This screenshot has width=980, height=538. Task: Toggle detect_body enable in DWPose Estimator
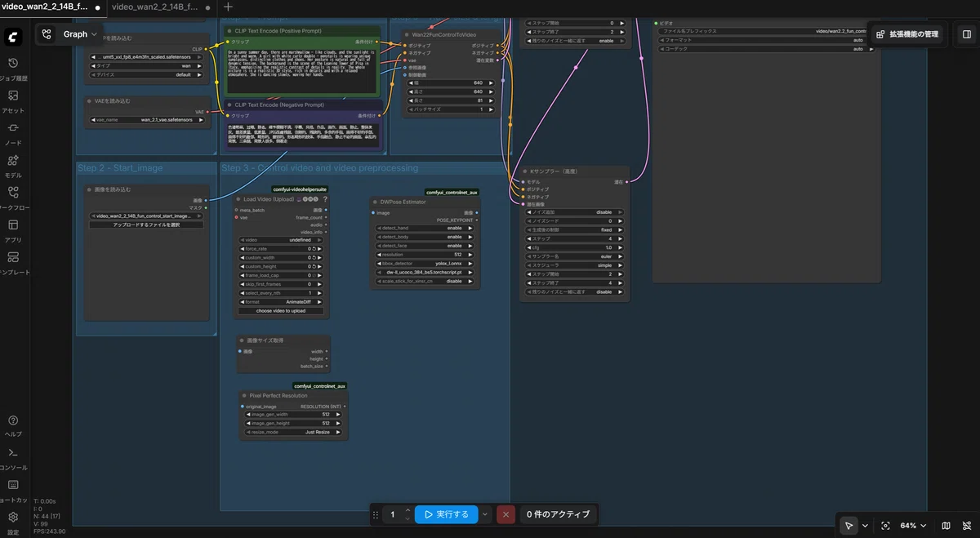point(424,237)
